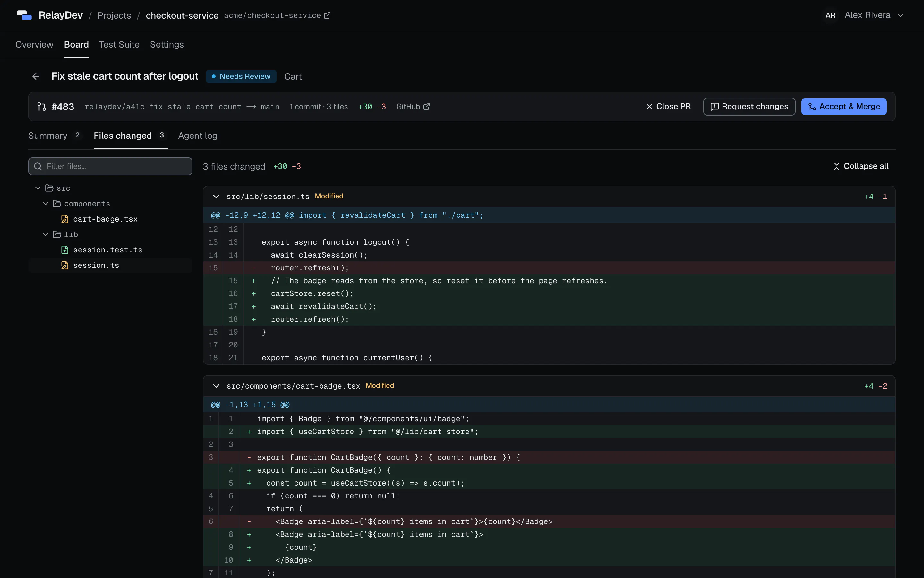Open the Agent log tab
Image resolution: width=924 pixels, height=578 pixels.
point(197,136)
